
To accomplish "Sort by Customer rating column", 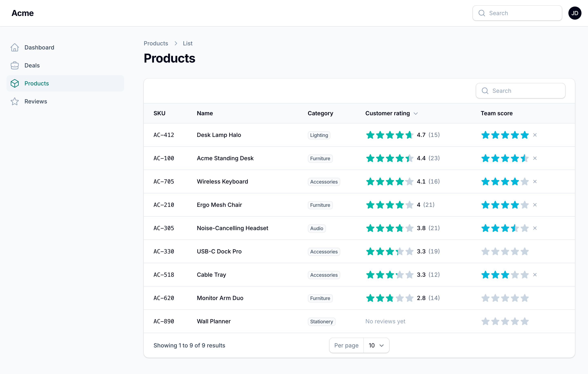I will click(391, 113).
